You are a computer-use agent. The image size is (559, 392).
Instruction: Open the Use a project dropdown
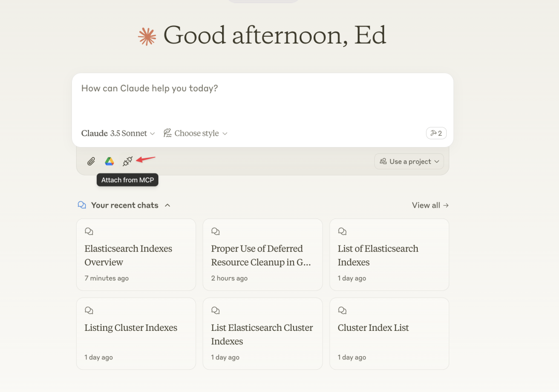click(x=409, y=162)
